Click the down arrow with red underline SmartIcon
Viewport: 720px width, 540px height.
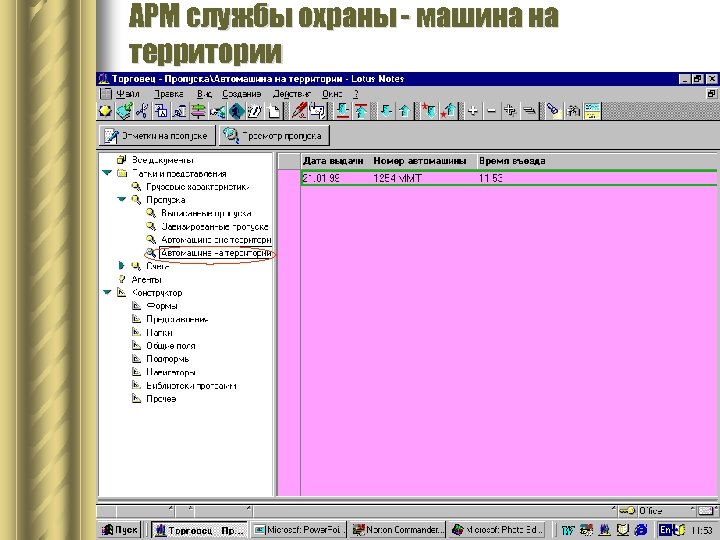pos(343,111)
